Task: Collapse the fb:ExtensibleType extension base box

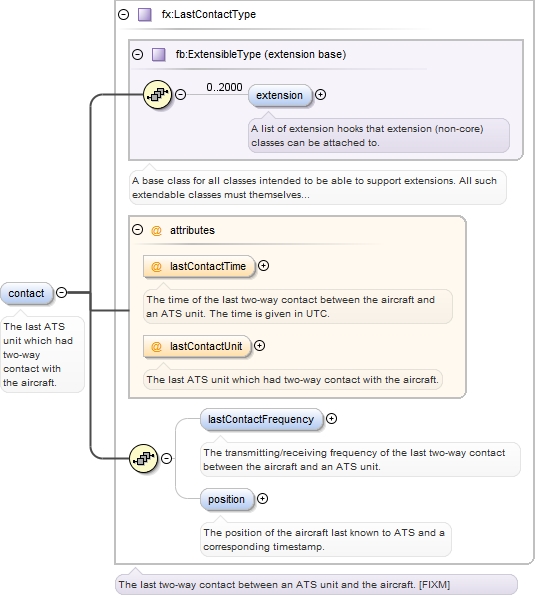Action: (137, 54)
